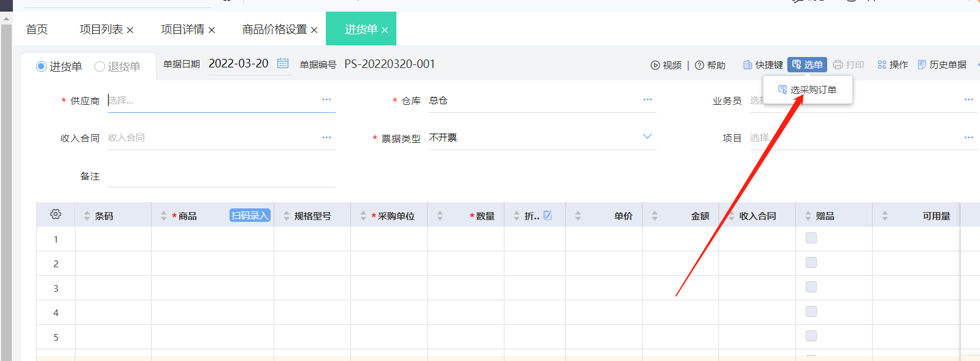This screenshot has height=361, width=980.
Task: Open supplier selector ellipsis button
Action: click(326, 99)
